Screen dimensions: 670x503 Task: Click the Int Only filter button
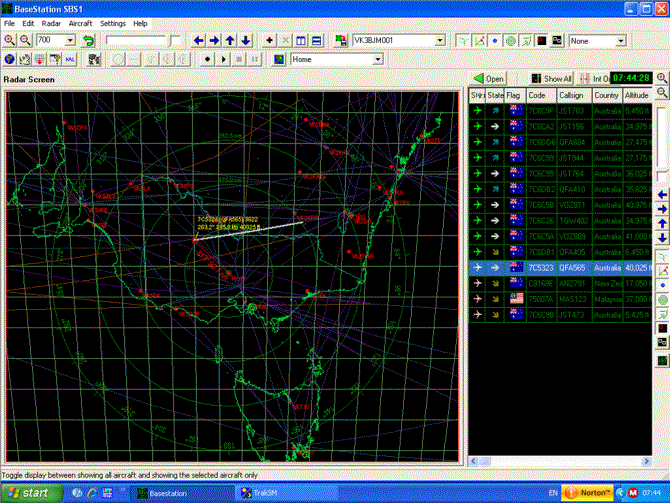(594, 79)
